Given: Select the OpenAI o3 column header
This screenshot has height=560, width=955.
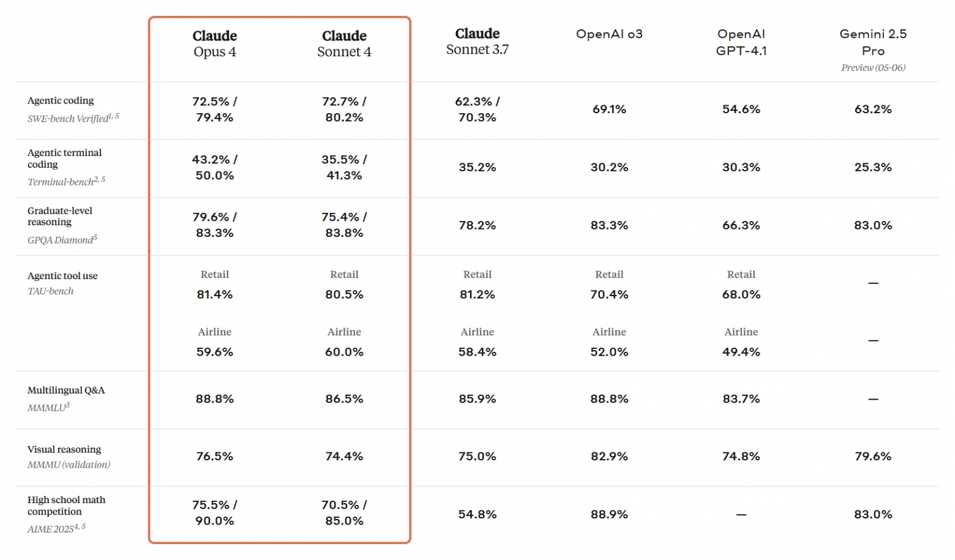Looking at the screenshot, I should point(609,34).
